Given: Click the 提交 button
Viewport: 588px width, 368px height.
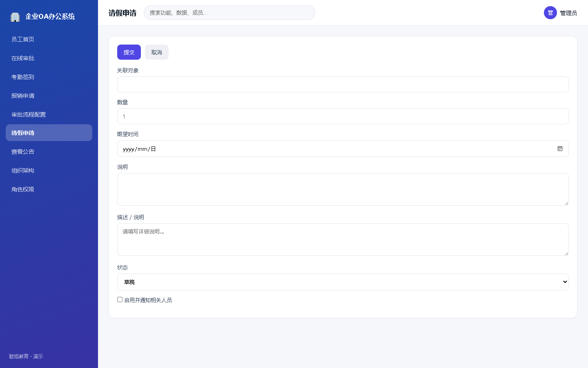Looking at the screenshot, I should click(129, 52).
